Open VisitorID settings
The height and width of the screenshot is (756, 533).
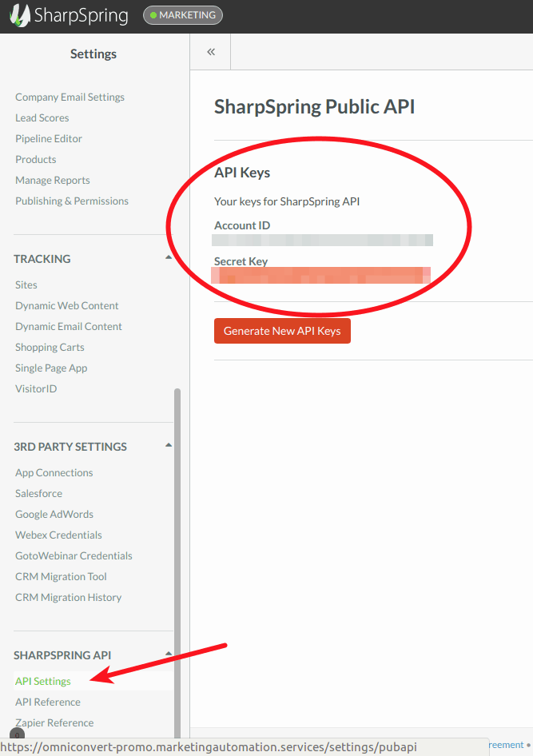[x=36, y=388]
